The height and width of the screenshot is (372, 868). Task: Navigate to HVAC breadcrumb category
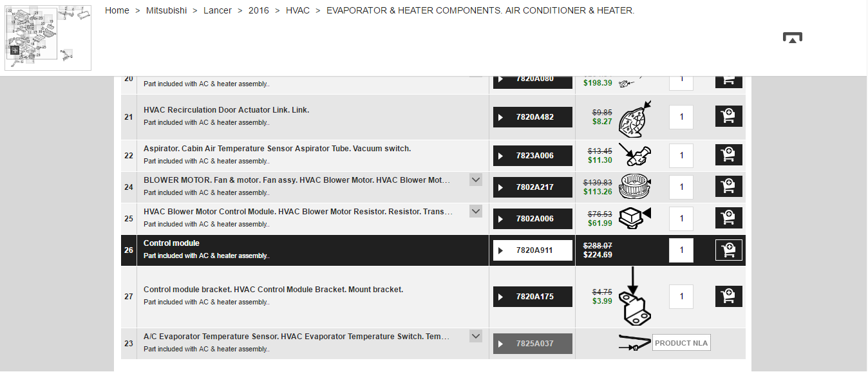pyautogui.click(x=297, y=10)
